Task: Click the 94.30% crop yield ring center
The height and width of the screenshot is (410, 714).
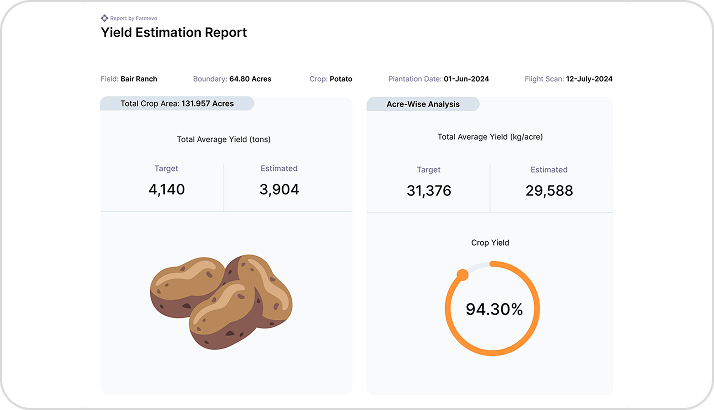Action: click(494, 309)
